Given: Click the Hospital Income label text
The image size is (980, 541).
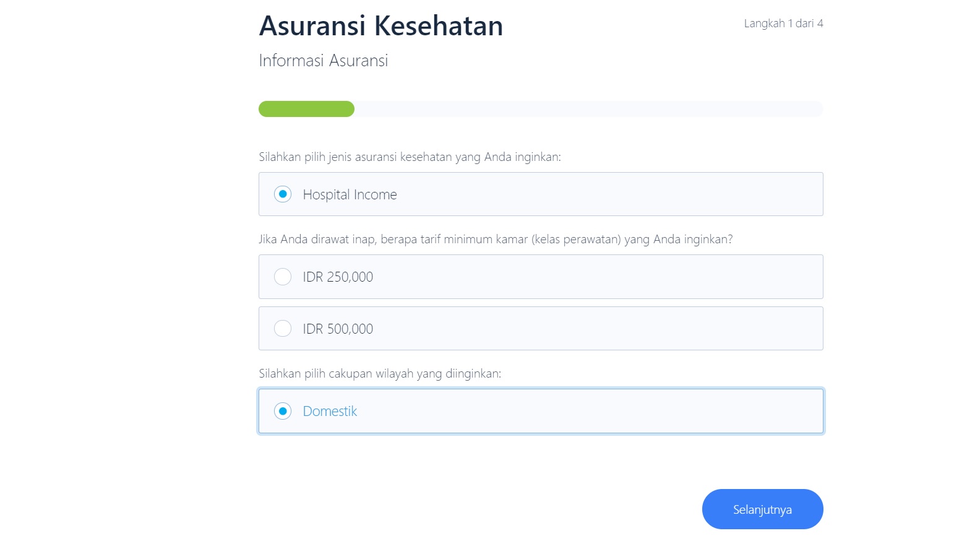Looking at the screenshot, I should 350,194.
